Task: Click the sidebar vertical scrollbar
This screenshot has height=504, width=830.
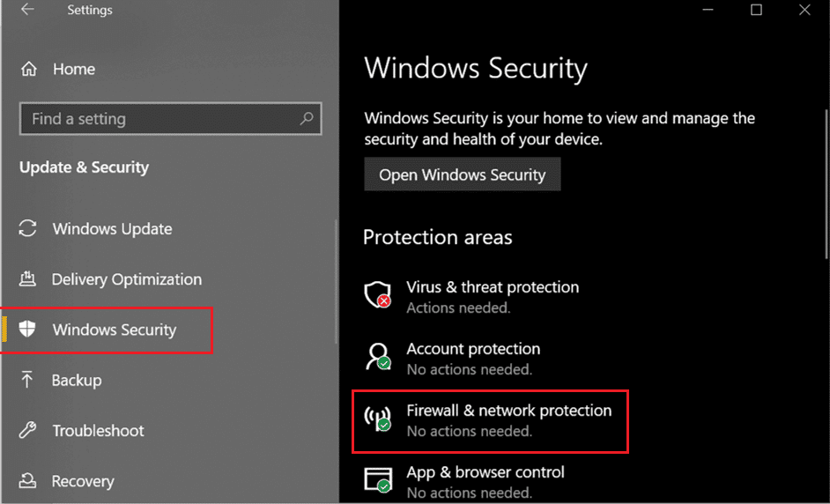Action: [x=336, y=282]
